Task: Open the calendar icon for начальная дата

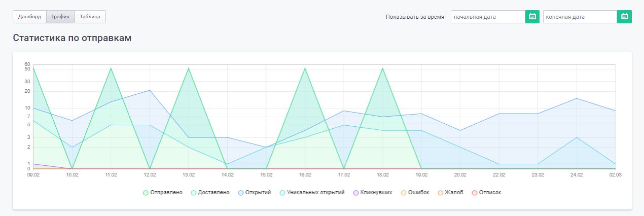Action: (x=532, y=17)
